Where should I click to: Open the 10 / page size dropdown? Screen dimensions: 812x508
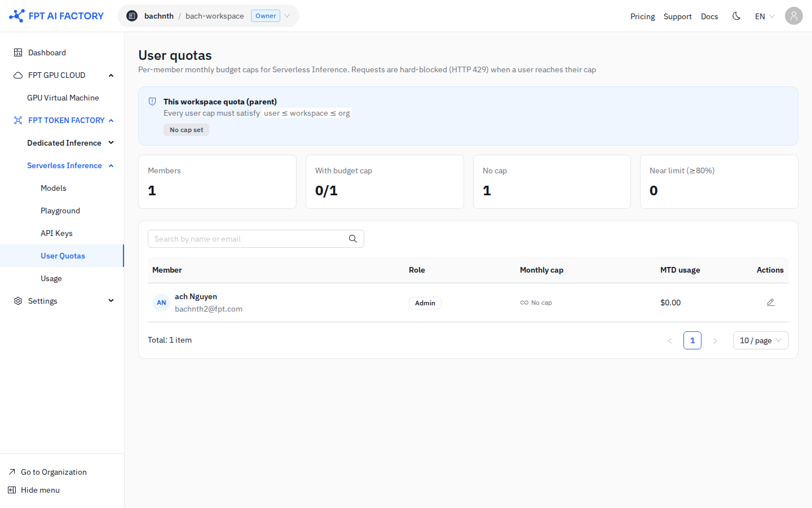pyautogui.click(x=761, y=340)
